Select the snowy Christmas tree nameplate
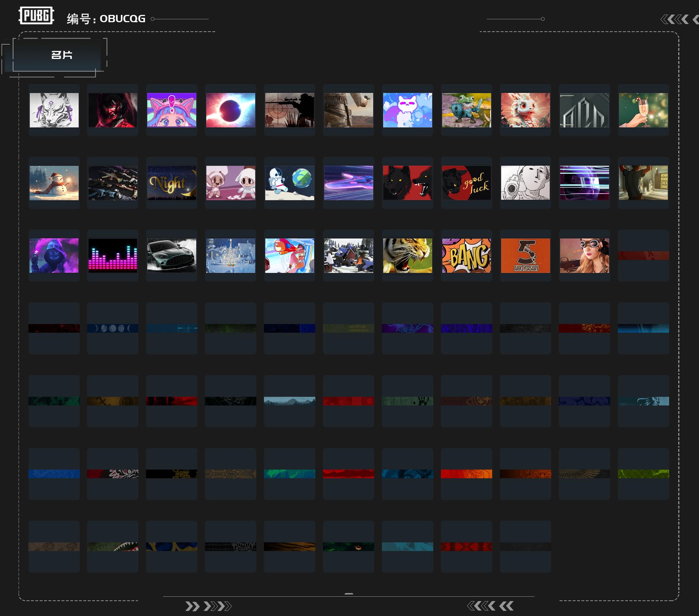The height and width of the screenshot is (616, 699). [x=231, y=255]
